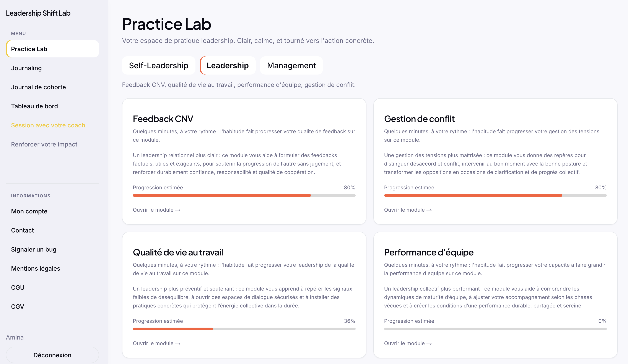View the Mentions légales page
Viewport: 628px width, 364px height.
click(36, 268)
